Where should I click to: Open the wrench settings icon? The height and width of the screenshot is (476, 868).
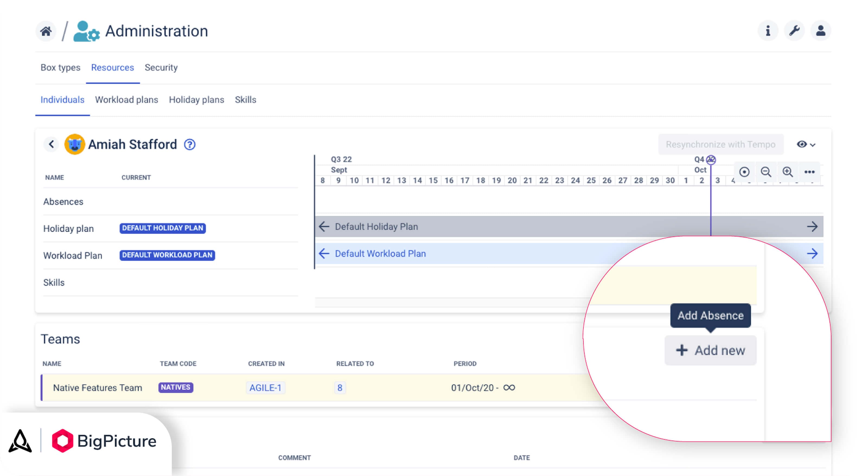[x=794, y=31]
